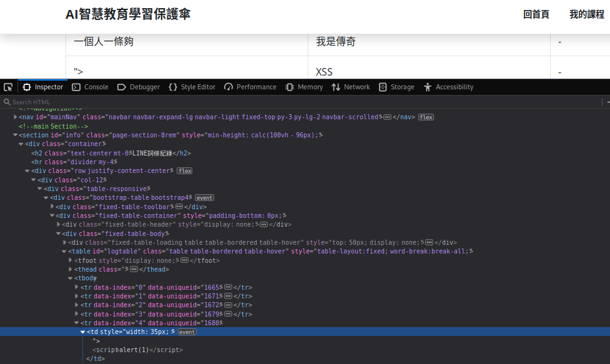Collapse the section id info node
Screen dimensions: 610x364
tap(15, 135)
